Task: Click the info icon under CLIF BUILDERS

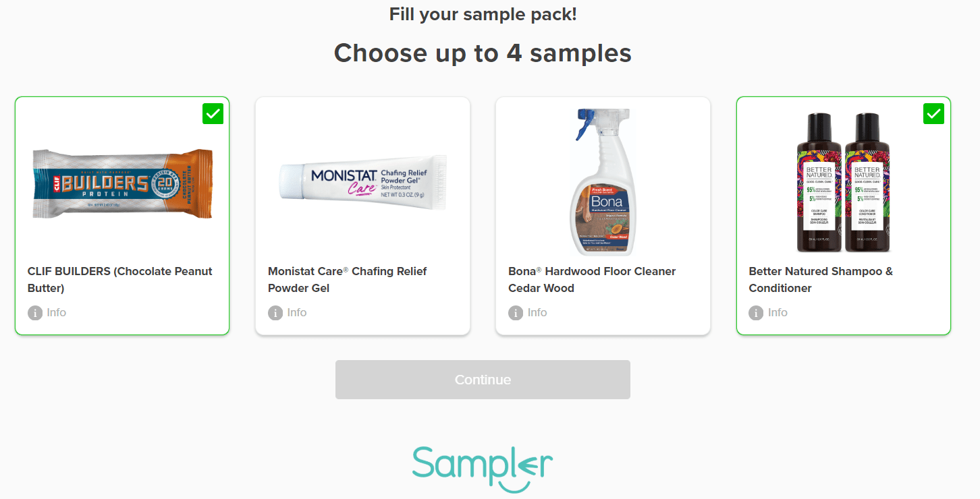Action: click(35, 313)
